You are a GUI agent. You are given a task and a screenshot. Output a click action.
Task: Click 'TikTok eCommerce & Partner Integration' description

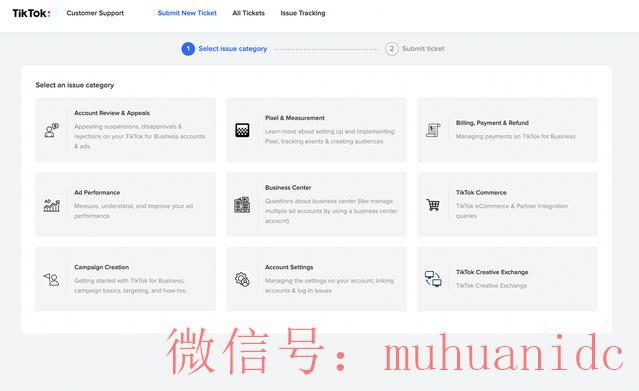(511, 211)
